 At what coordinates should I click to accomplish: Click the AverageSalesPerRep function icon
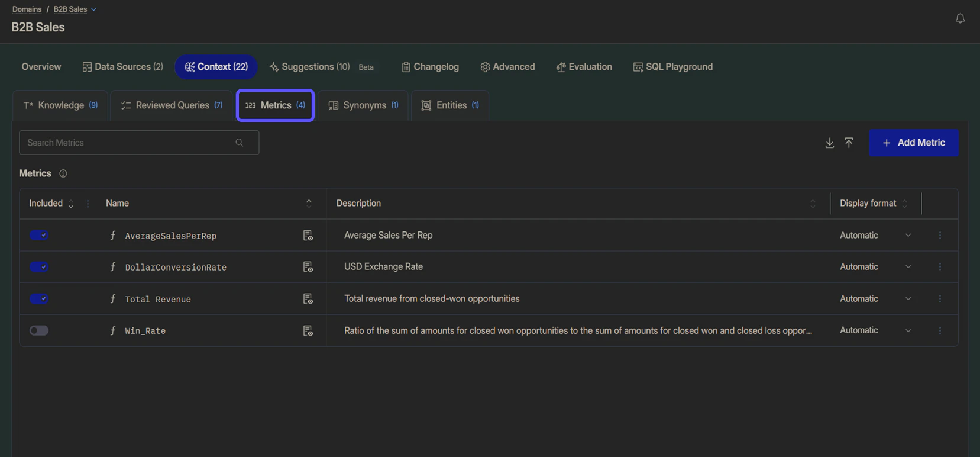(x=112, y=236)
